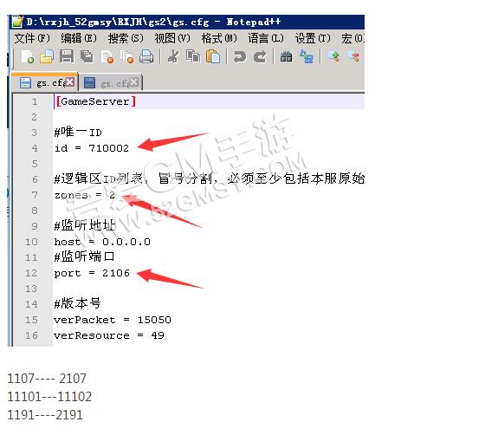485x448 pixels.
Task: Click line number 12 in the margin
Action: [x=31, y=273]
